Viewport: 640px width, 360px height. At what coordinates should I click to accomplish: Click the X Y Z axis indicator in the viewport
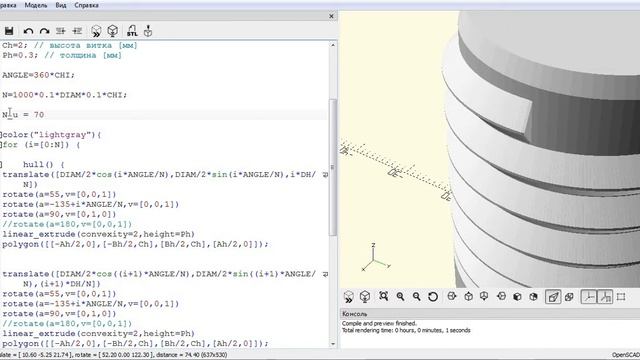coord(376,258)
